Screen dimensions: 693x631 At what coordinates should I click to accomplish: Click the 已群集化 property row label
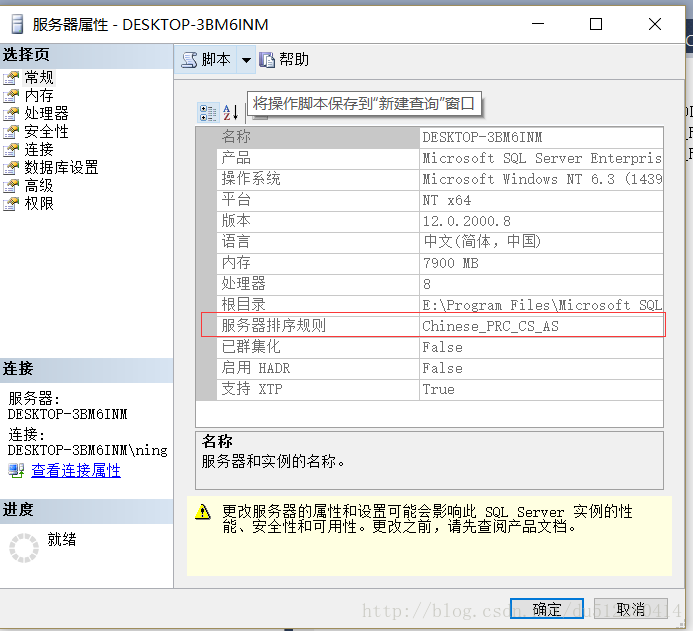[x=251, y=347]
